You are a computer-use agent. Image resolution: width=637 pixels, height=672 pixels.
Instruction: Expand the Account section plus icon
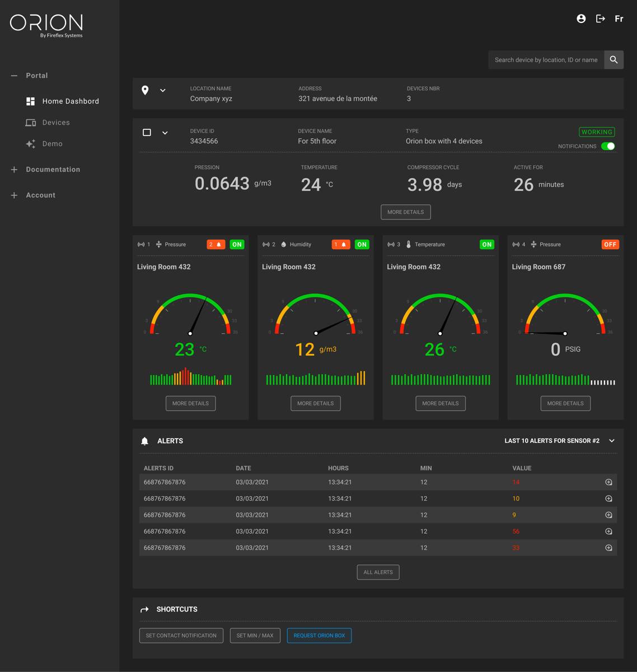coord(14,195)
